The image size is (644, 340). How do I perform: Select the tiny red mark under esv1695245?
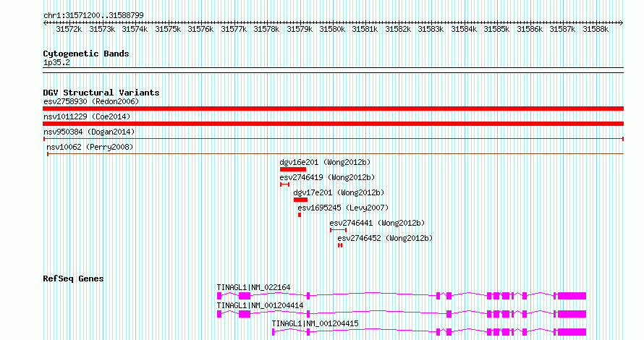(300, 215)
